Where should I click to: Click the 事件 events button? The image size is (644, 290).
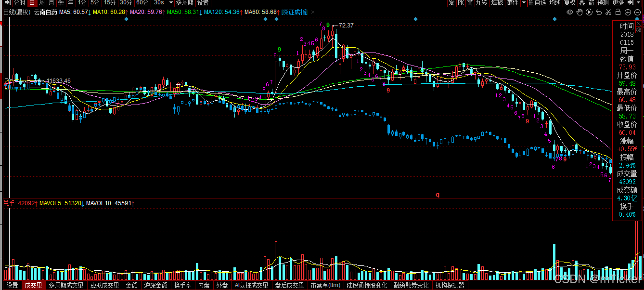(x=513, y=3)
